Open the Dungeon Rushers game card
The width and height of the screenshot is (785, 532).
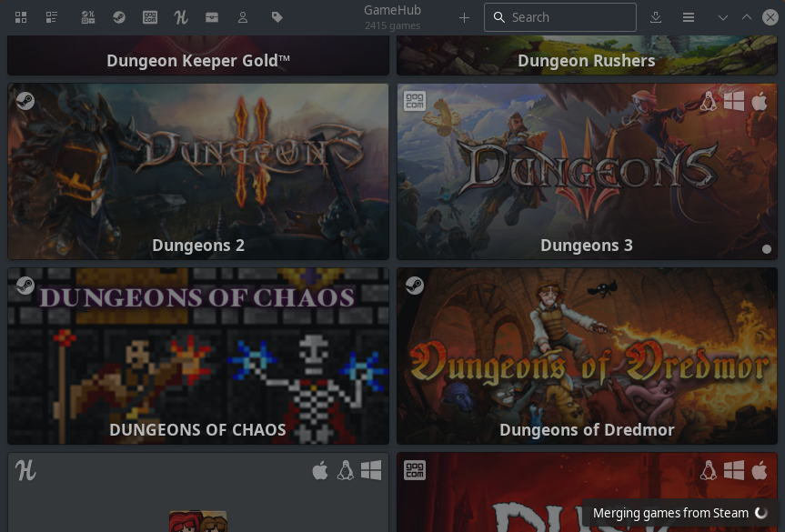tap(587, 55)
